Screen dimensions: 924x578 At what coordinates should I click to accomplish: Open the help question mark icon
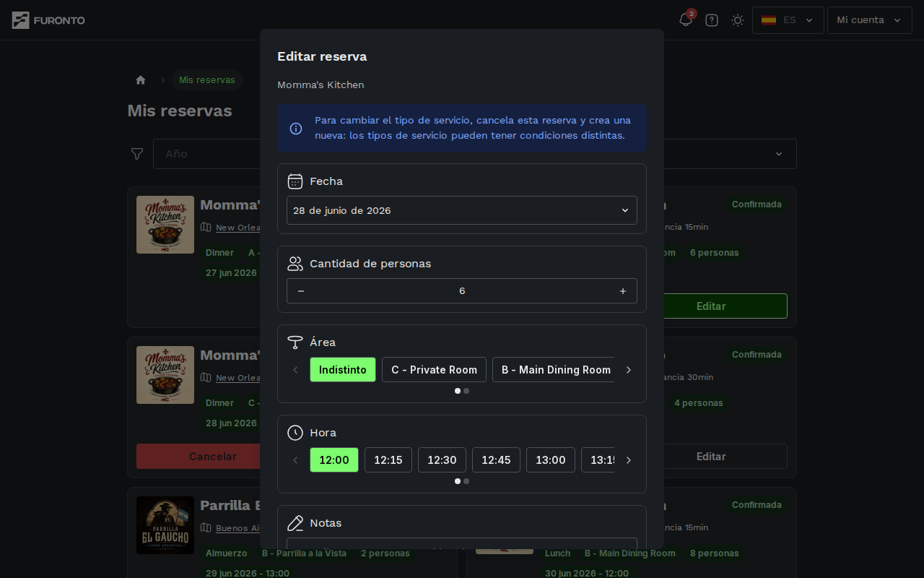click(x=712, y=20)
